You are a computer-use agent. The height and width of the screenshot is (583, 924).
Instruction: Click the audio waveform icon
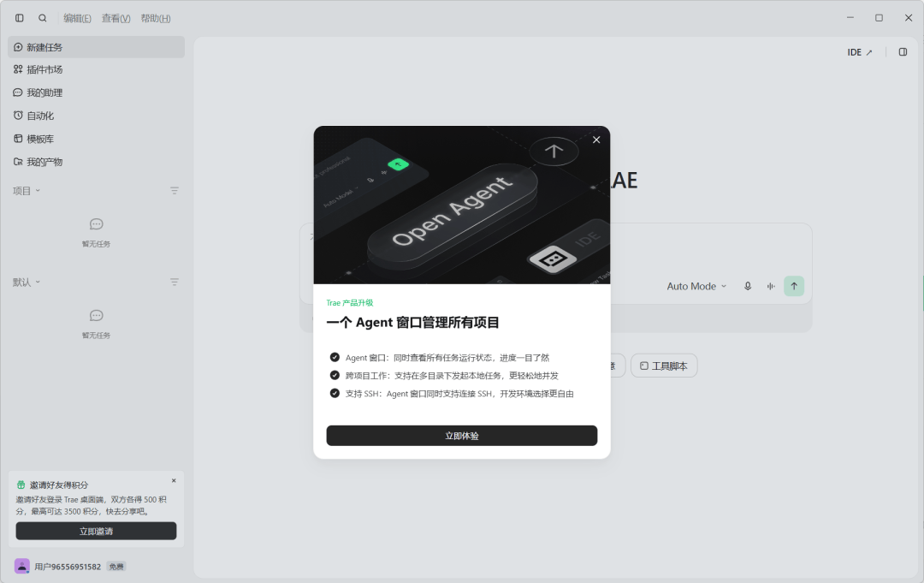[771, 286]
